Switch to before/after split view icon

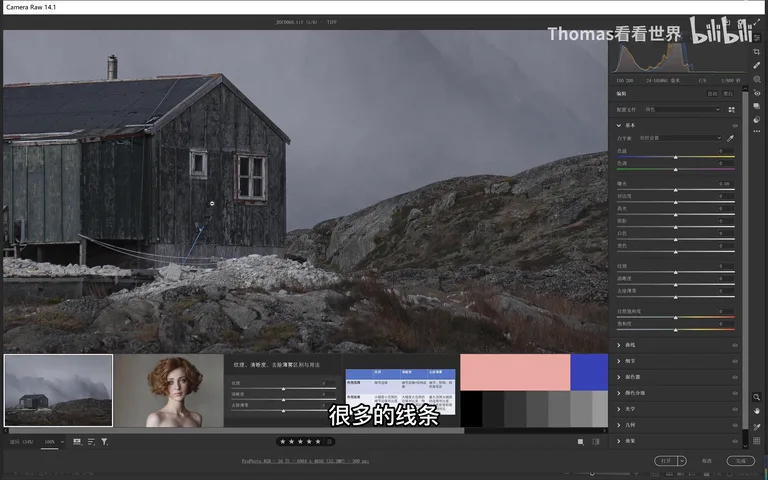(x=596, y=442)
